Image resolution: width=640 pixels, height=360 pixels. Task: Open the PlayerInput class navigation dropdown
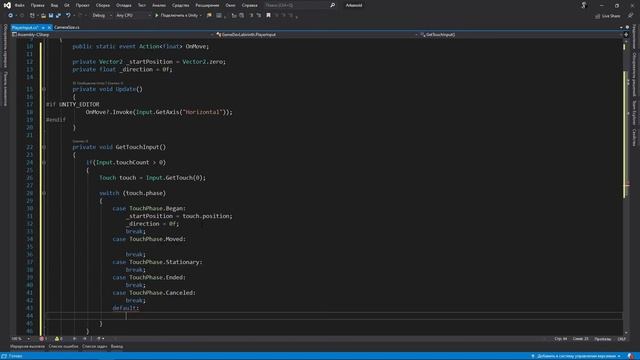coord(317,35)
